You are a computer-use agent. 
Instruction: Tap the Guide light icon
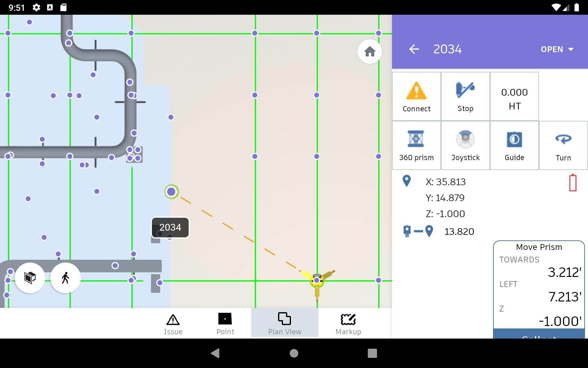click(514, 140)
